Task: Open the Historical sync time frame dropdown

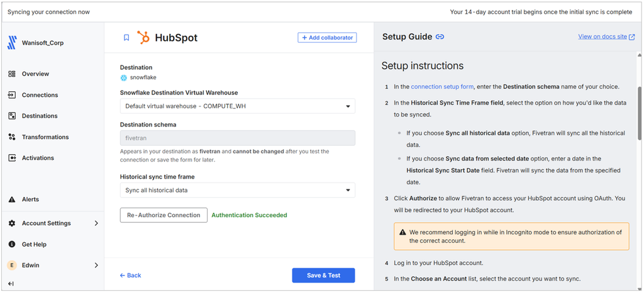Action: [x=237, y=191]
